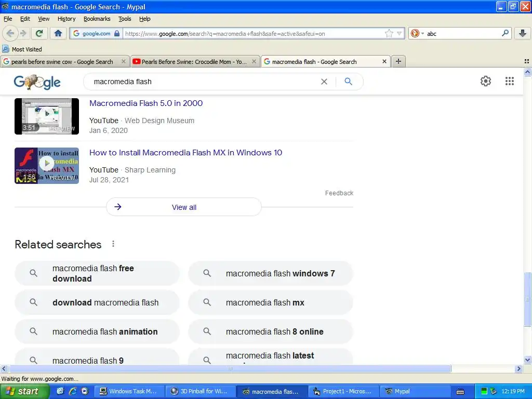Click the horizontal scrollbar thumb
The height and width of the screenshot is (399, 532).
[230, 369]
